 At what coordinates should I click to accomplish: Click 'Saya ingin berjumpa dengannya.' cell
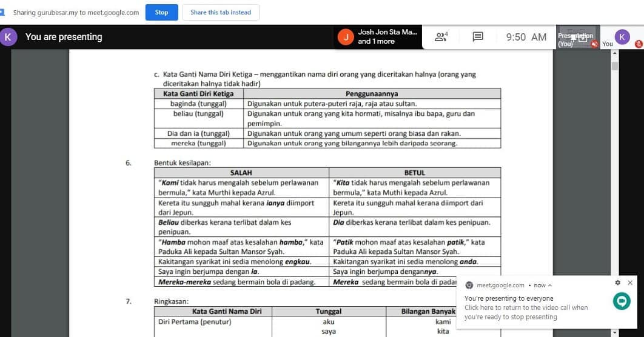pyautogui.click(x=415, y=272)
